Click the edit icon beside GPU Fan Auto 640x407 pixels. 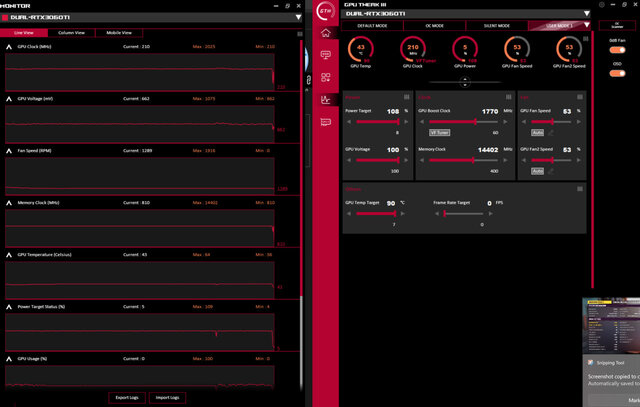point(551,132)
